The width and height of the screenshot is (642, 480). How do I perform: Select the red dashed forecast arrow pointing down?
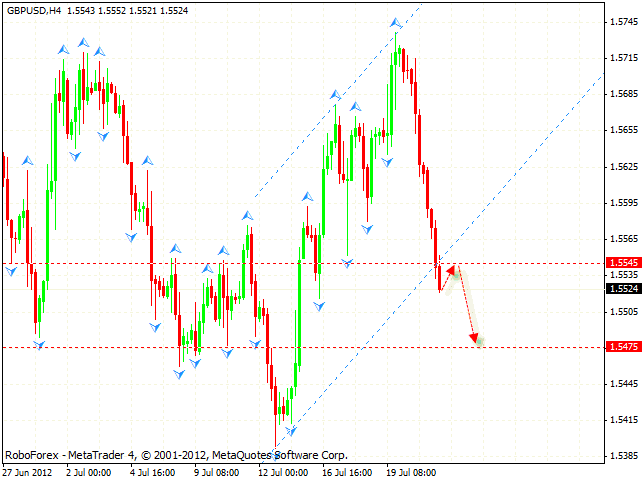coord(467,306)
